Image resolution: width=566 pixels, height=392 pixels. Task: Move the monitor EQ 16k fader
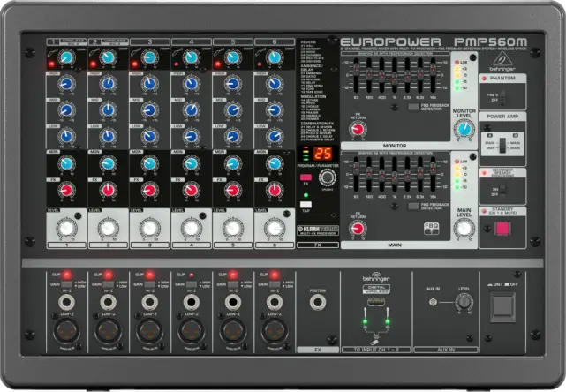(x=433, y=69)
